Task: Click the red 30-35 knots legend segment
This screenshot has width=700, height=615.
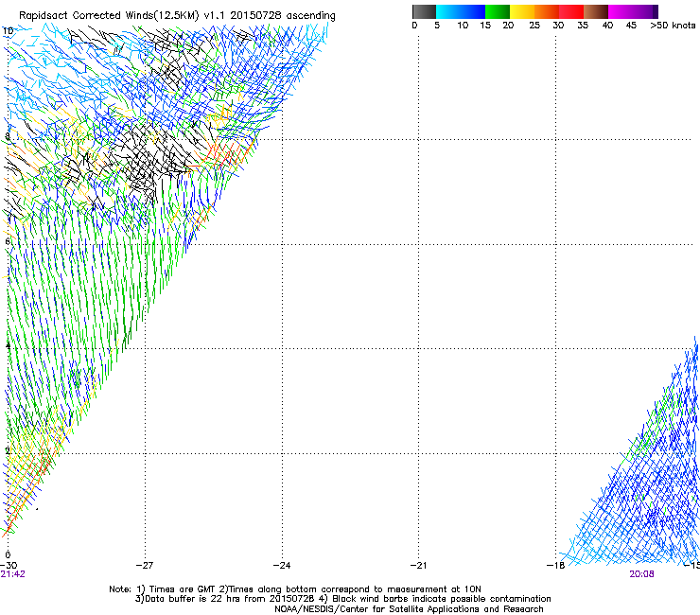Action: [x=571, y=11]
